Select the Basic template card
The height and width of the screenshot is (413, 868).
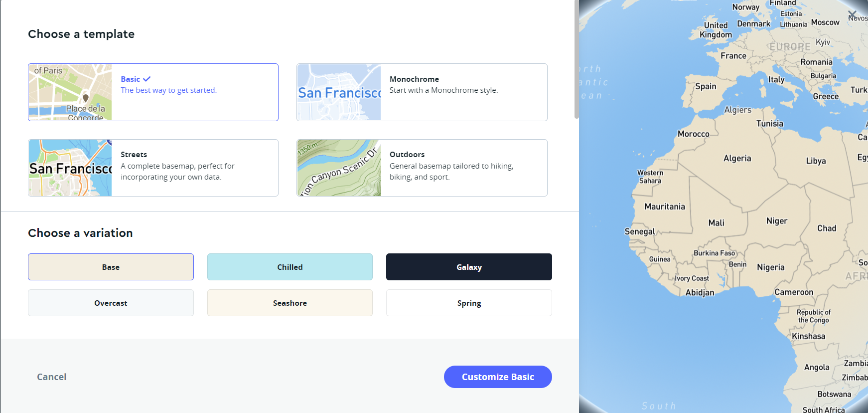pyautogui.click(x=153, y=92)
